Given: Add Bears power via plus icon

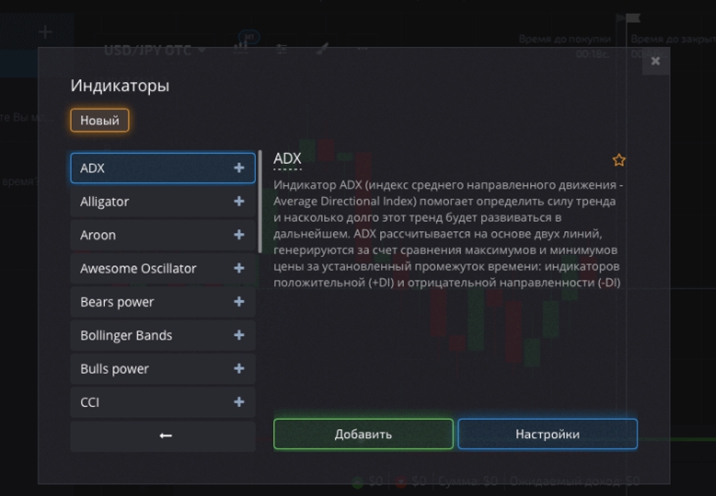Looking at the screenshot, I should 238,302.
